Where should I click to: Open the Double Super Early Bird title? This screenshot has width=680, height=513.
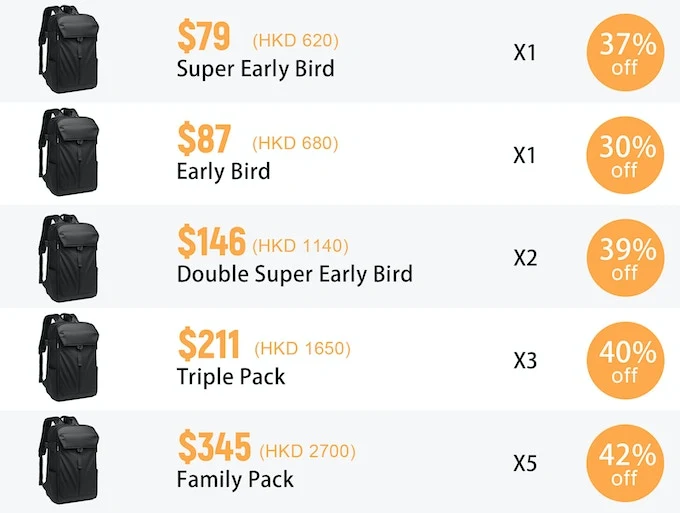(294, 274)
